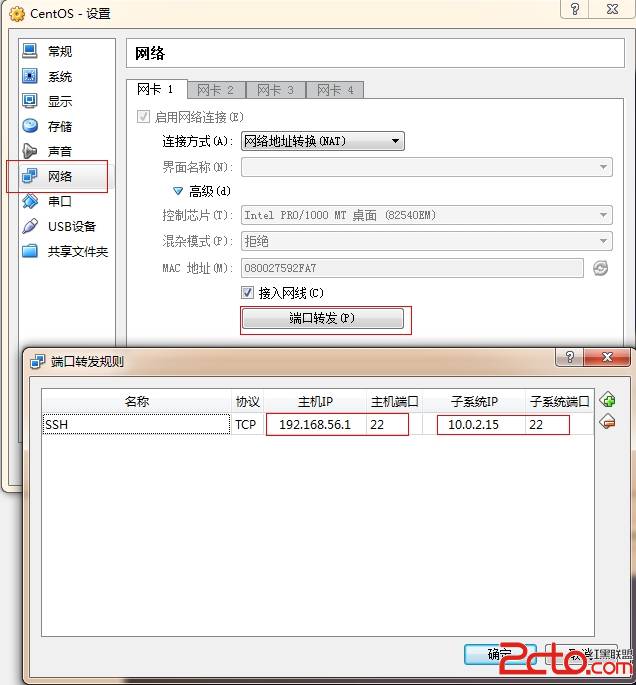Close the CentOS 设置 window
Screen dimensions: 636x685
613,9
